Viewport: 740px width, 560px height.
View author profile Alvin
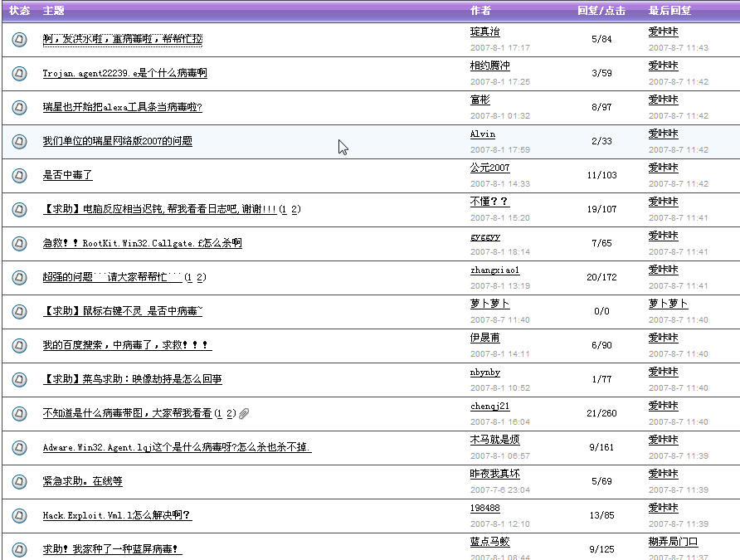[483, 134]
